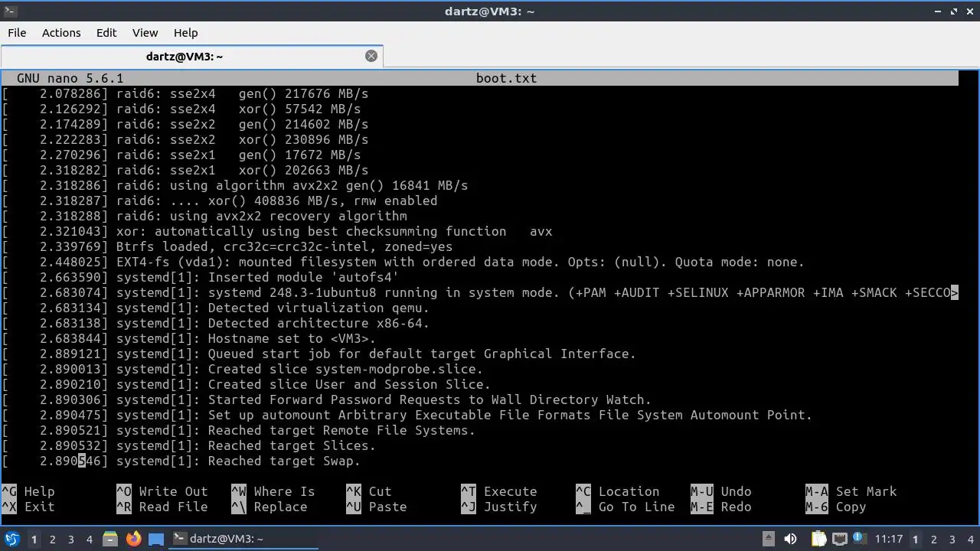Click the ^U Paste shortcut label
This screenshot has height=551, width=980.
[375, 507]
